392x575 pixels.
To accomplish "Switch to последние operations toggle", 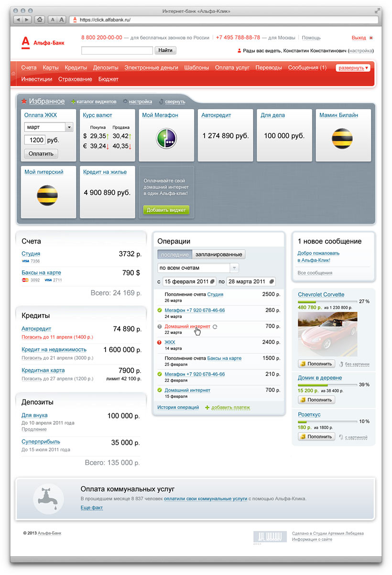I will pyautogui.click(x=174, y=254).
